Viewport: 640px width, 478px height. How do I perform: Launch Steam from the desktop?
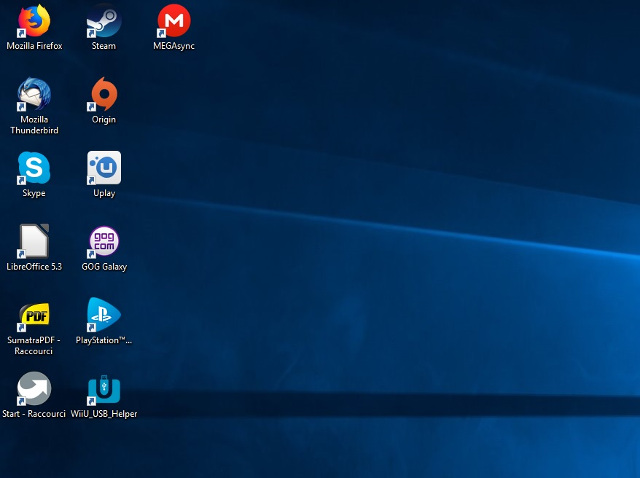[104, 20]
